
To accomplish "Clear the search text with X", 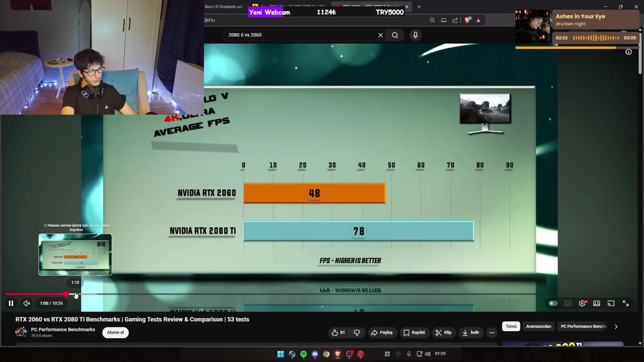I will [380, 35].
